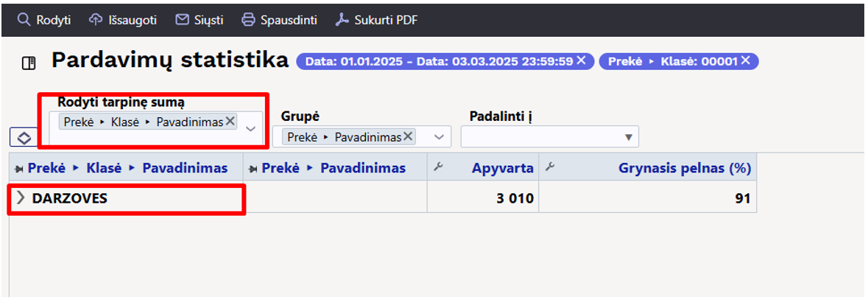Expand the DARZOVES row
Screen dimensions: 868x300
[20, 198]
